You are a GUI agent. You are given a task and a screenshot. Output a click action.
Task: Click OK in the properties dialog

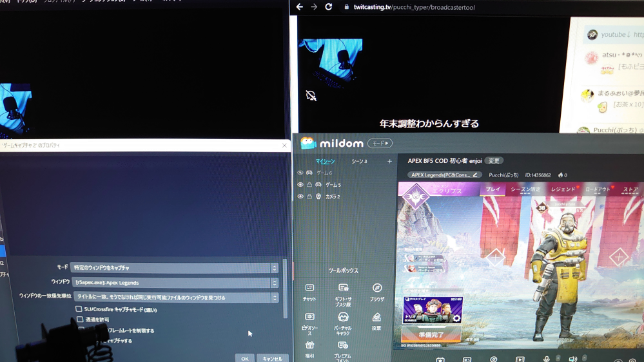tap(244, 358)
